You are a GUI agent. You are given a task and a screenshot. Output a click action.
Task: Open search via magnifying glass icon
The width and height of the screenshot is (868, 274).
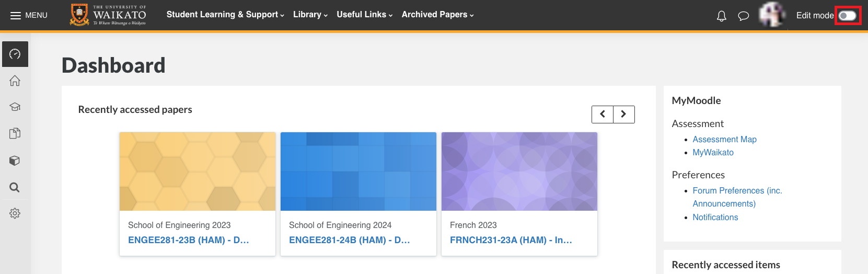(15, 187)
